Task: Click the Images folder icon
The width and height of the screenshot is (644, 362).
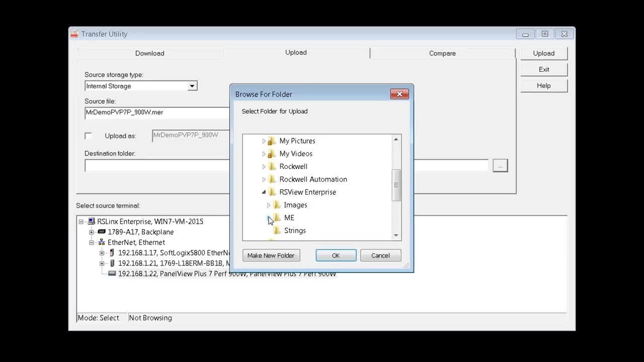Action: pyautogui.click(x=277, y=205)
